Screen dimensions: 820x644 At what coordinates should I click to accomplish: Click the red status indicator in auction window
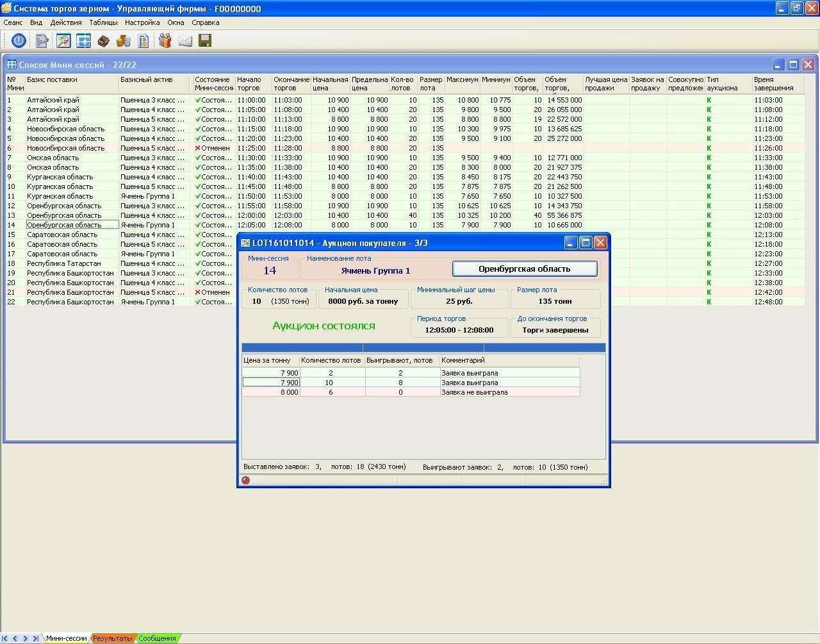click(x=245, y=480)
